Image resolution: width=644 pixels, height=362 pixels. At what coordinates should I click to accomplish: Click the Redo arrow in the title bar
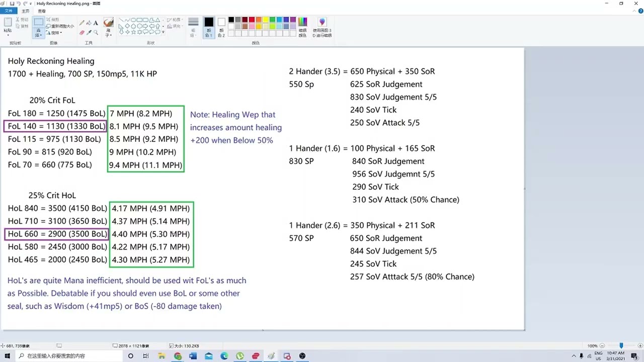point(25,4)
